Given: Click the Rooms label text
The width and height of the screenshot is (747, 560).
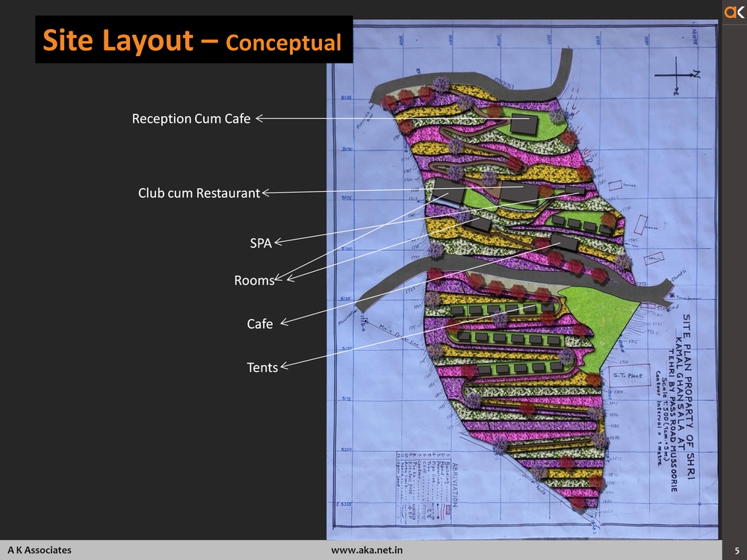Looking at the screenshot, I should coord(254,281).
